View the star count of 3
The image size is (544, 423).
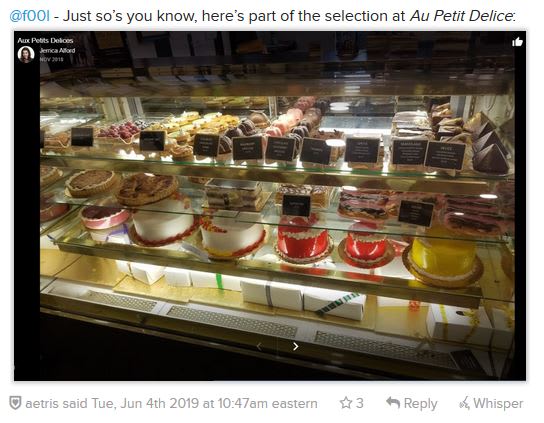(360, 403)
